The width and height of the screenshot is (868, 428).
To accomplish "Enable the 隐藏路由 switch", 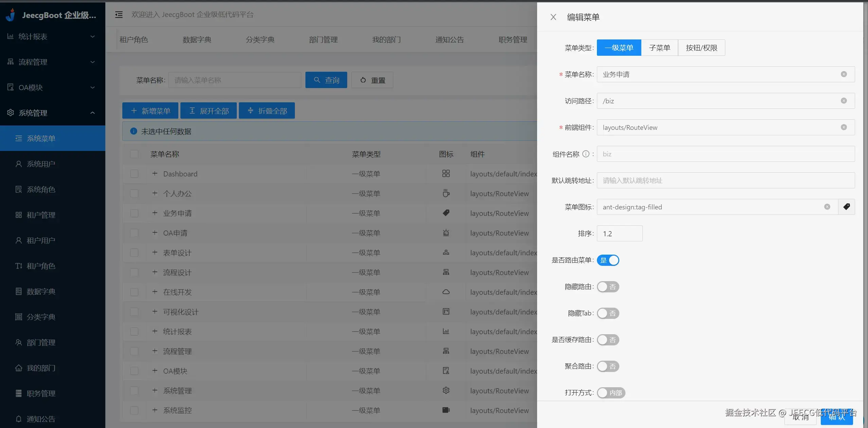I will [x=608, y=287].
